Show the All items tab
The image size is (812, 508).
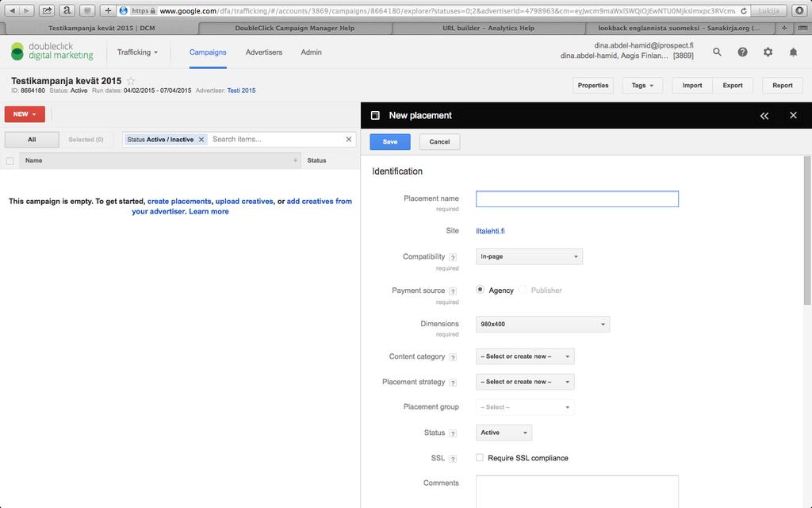pos(32,140)
